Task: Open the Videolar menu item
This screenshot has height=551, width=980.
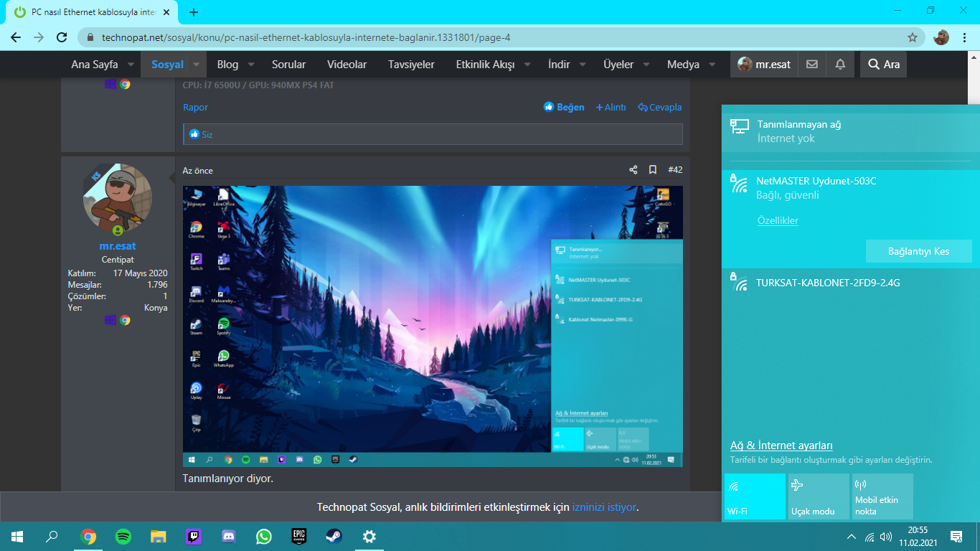Action: tap(347, 65)
